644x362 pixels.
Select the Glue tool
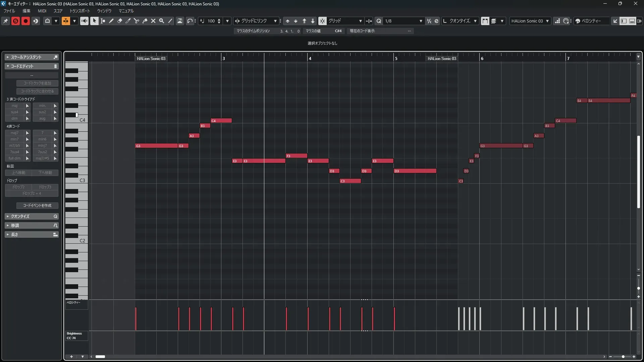(145, 21)
